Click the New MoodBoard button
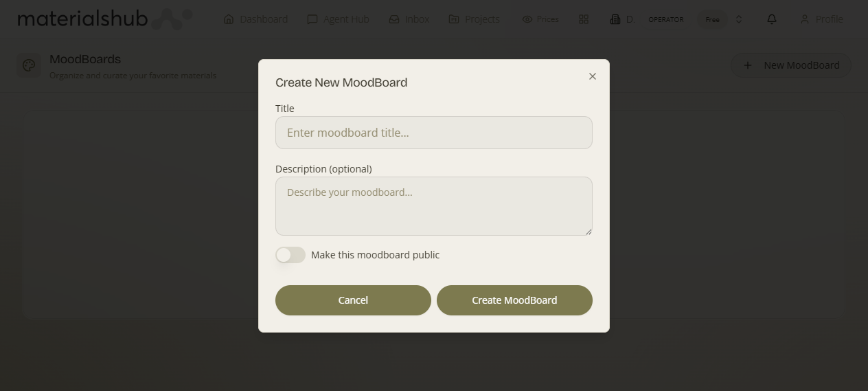Image resolution: width=868 pixels, height=391 pixels. (791, 65)
